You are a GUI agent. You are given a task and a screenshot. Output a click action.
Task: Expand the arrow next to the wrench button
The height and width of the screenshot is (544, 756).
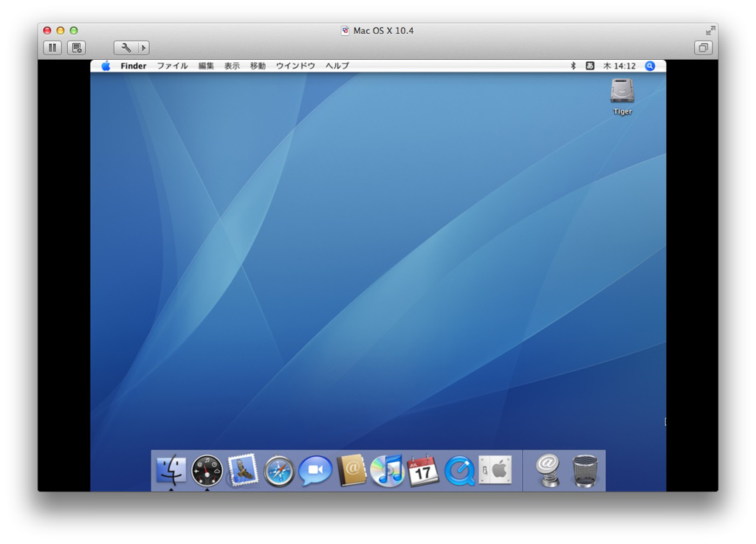tap(144, 48)
